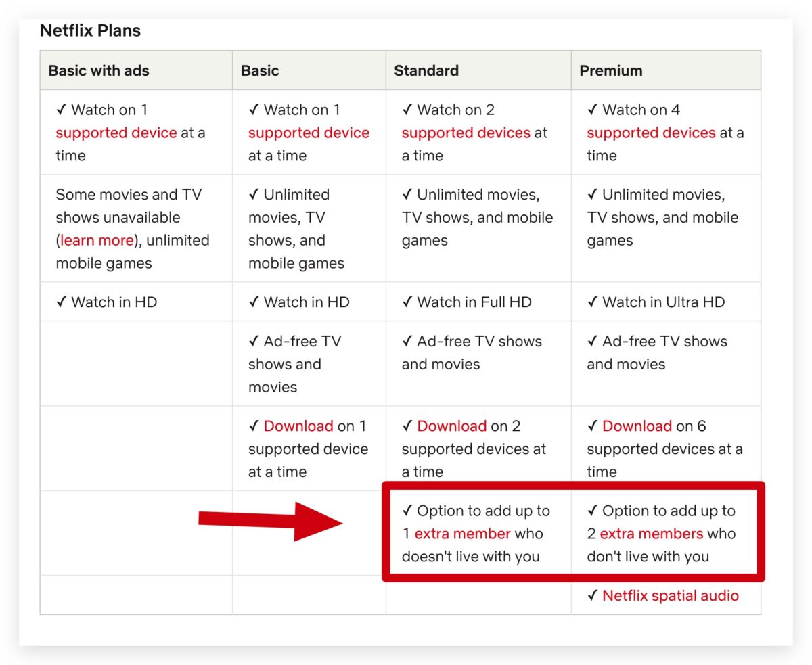The image size is (812, 665).
Task: Click 'Ad-free TV shows and movies' in Basic
Action: 295,364
